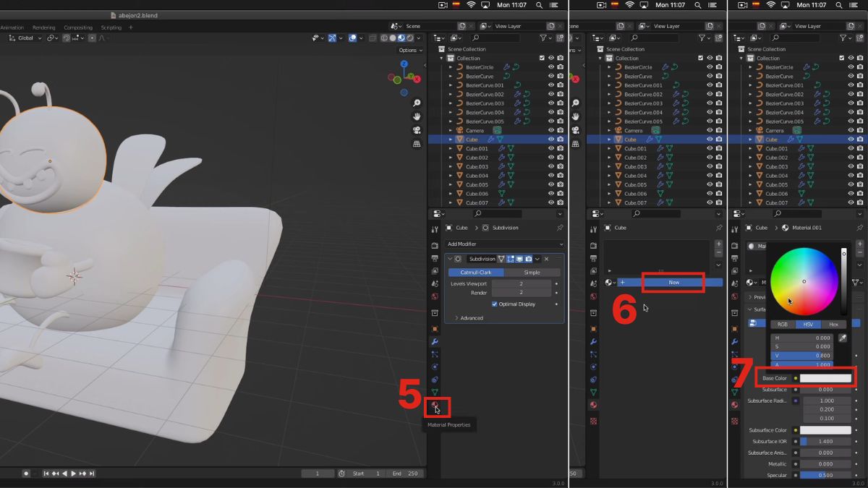Toggle Collection checkbox in left screenshot outliner
The width and height of the screenshot is (868, 488).
(541, 58)
